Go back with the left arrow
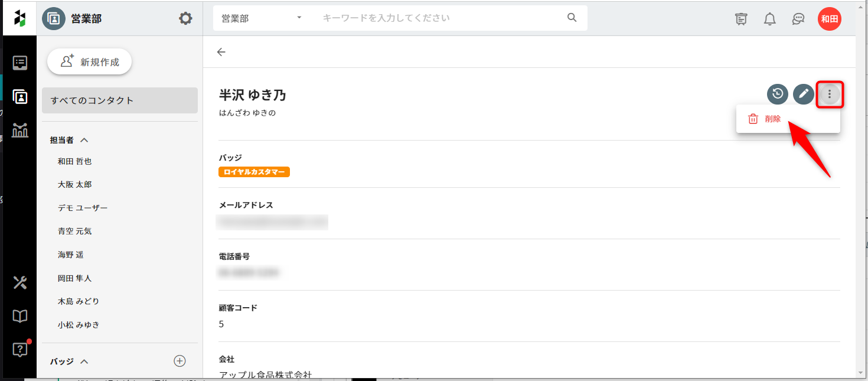Image resolution: width=868 pixels, height=381 pixels. pos(221,52)
